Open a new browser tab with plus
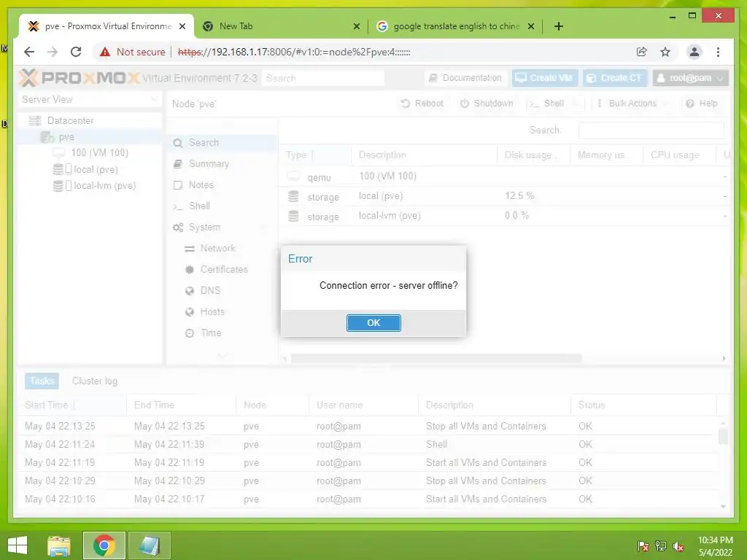747x560 pixels. click(559, 26)
